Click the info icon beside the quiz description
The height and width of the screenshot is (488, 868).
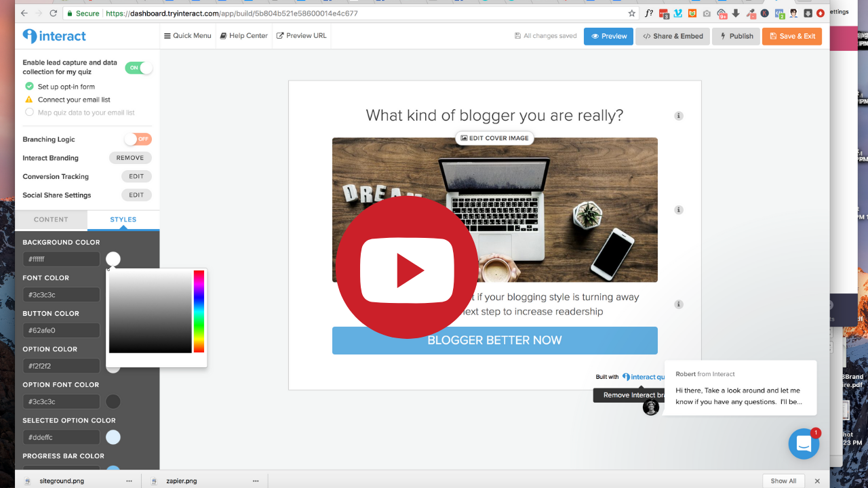[679, 304]
